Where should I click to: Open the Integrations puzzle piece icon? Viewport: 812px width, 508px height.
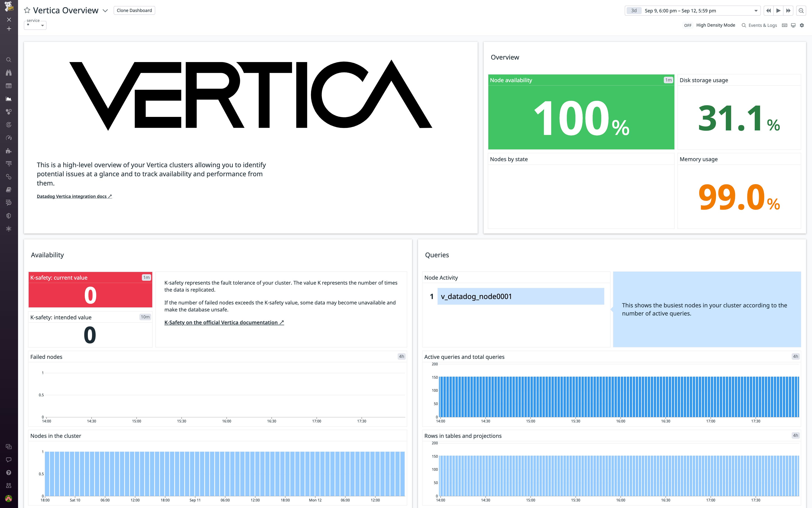pos(9,151)
